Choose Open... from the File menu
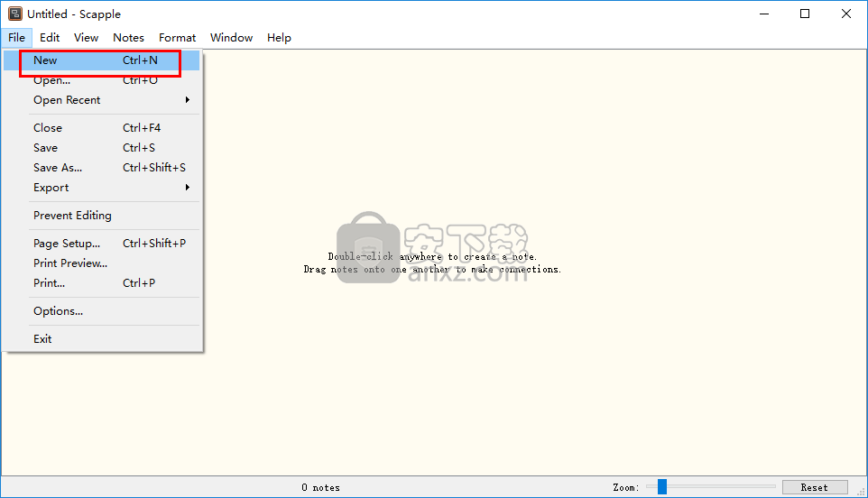The height and width of the screenshot is (498, 868). pyautogui.click(x=101, y=80)
